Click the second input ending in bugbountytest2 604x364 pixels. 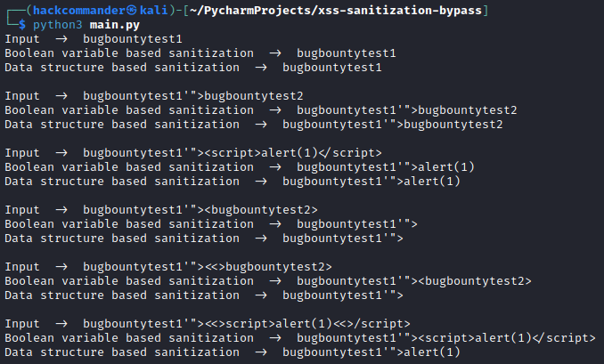tap(193, 96)
